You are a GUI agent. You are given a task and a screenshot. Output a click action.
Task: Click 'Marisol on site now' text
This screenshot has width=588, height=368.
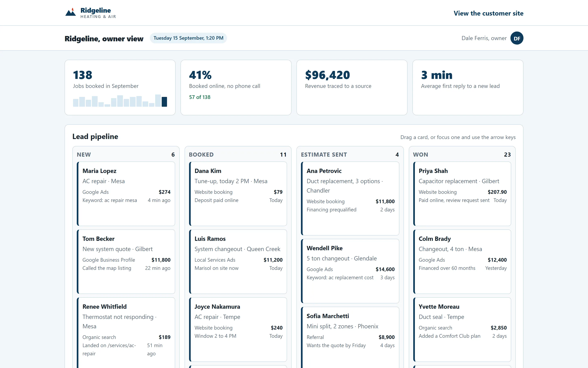click(x=216, y=268)
